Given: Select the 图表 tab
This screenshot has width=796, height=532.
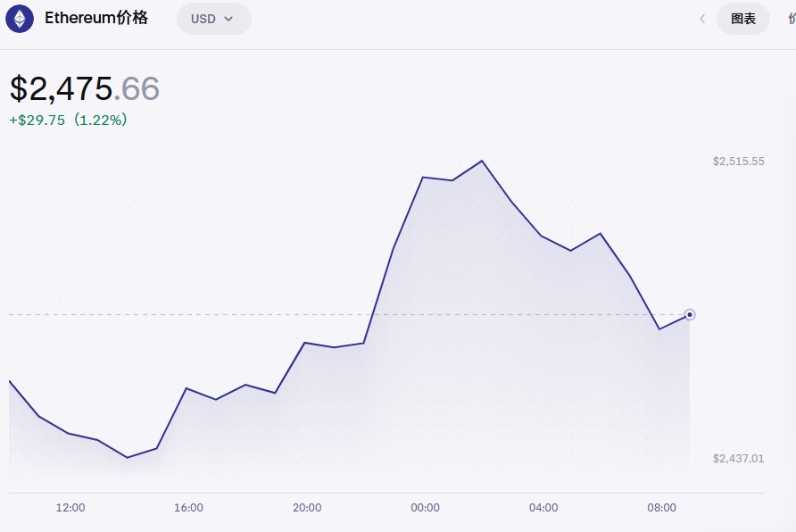Looking at the screenshot, I should click(743, 19).
